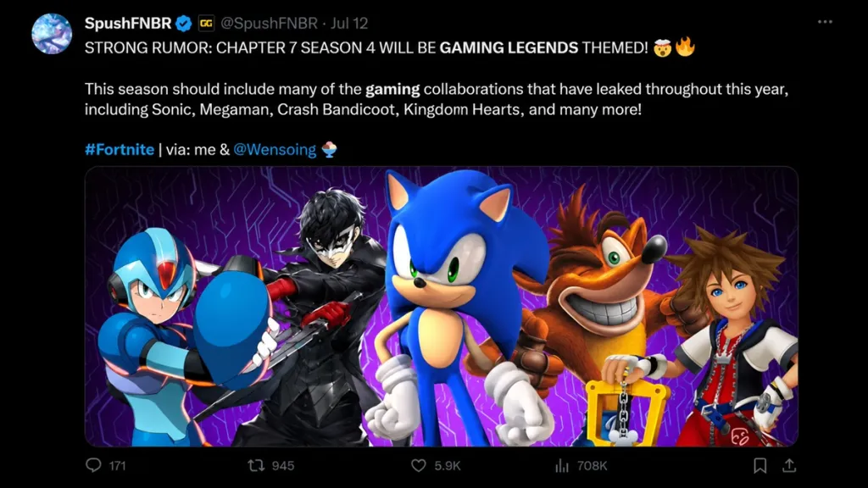Screen dimensions: 868x488
Task: Click the reply speech bubble icon
Action: (x=93, y=465)
